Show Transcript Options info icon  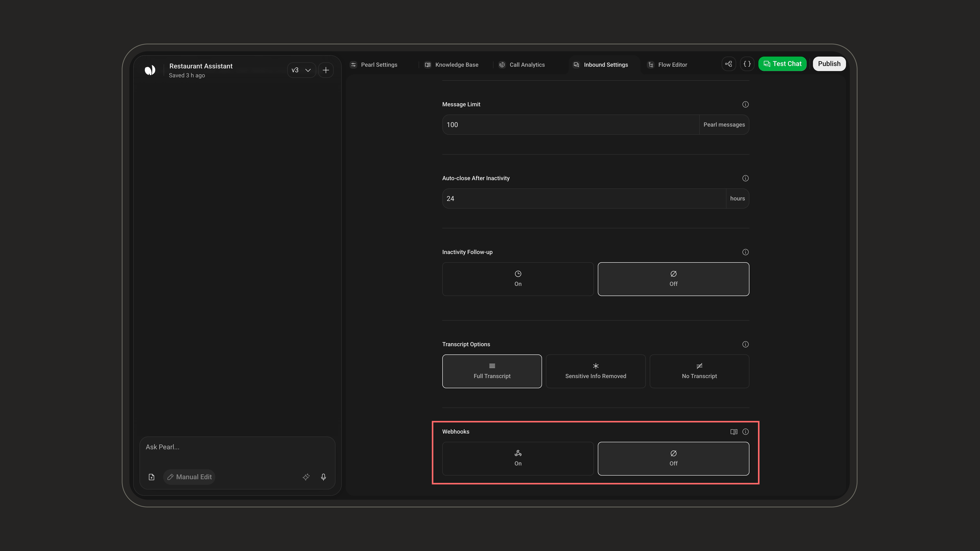pos(745,344)
